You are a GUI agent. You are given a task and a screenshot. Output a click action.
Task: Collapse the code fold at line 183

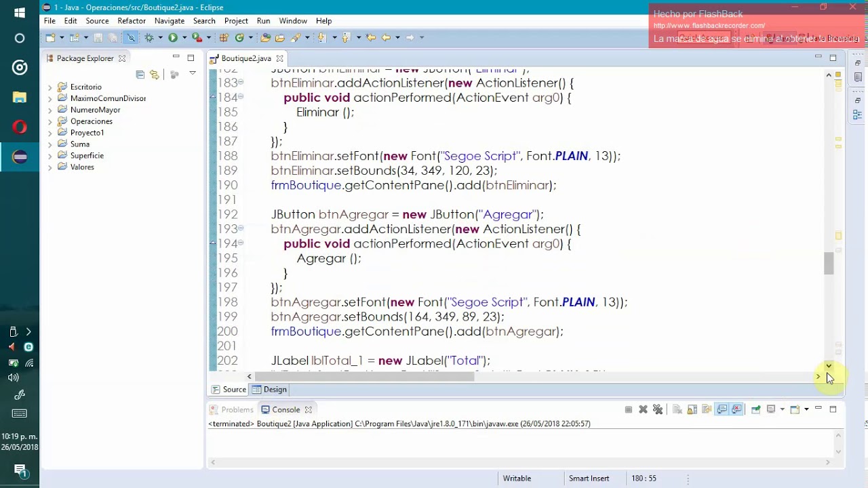pos(241,83)
